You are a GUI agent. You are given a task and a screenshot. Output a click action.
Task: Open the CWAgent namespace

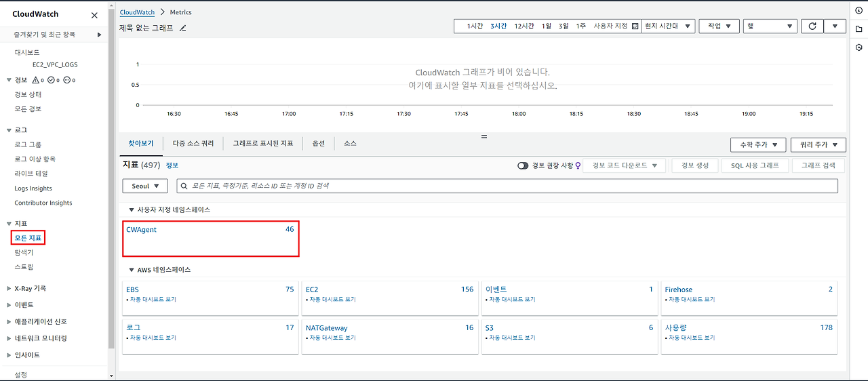(x=141, y=230)
